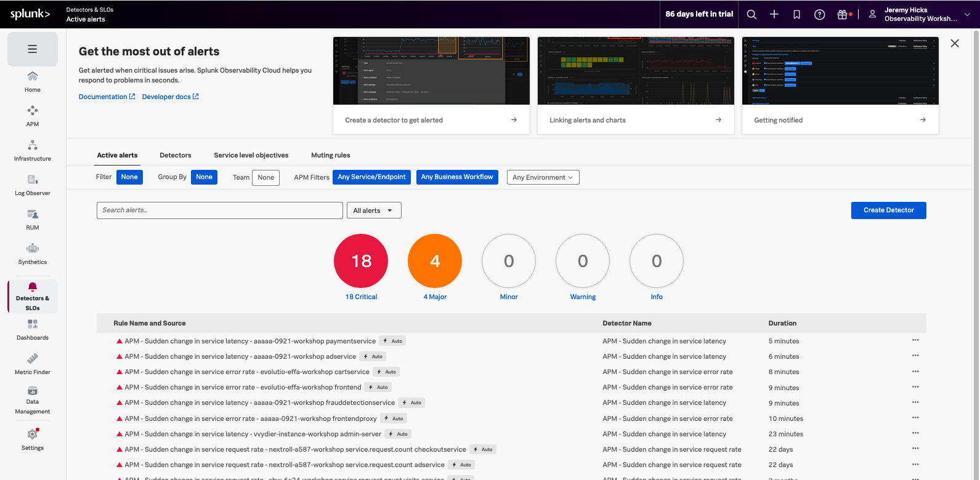Open the Synthetics section

[33, 254]
